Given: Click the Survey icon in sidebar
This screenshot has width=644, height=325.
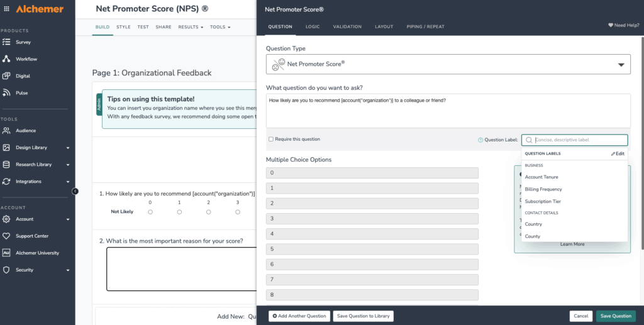Looking at the screenshot, I should [6, 42].
